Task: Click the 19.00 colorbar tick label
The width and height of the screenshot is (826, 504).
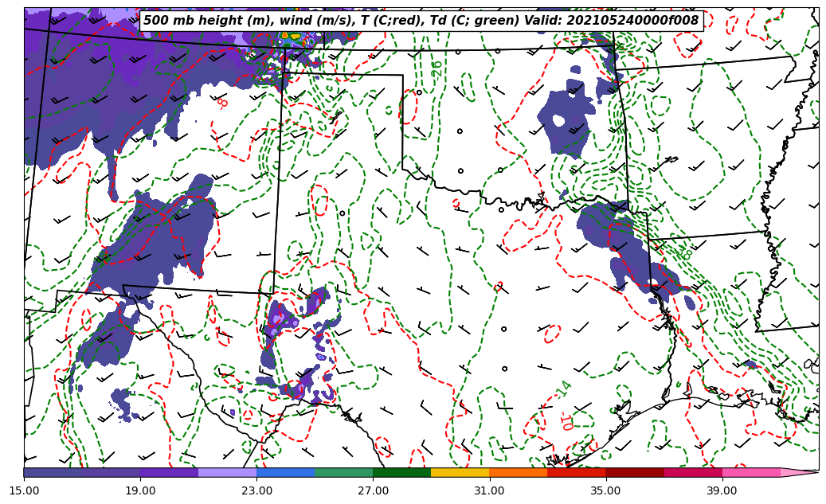Action: [140, 490]
